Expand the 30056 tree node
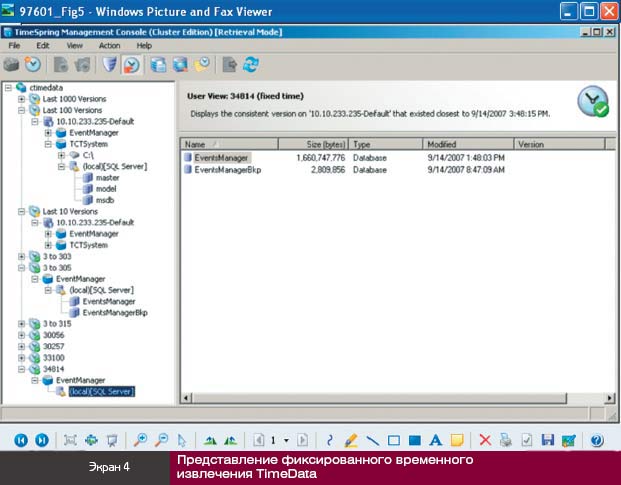The height and width of the screenshot is (485, 621). coord(22,336)
